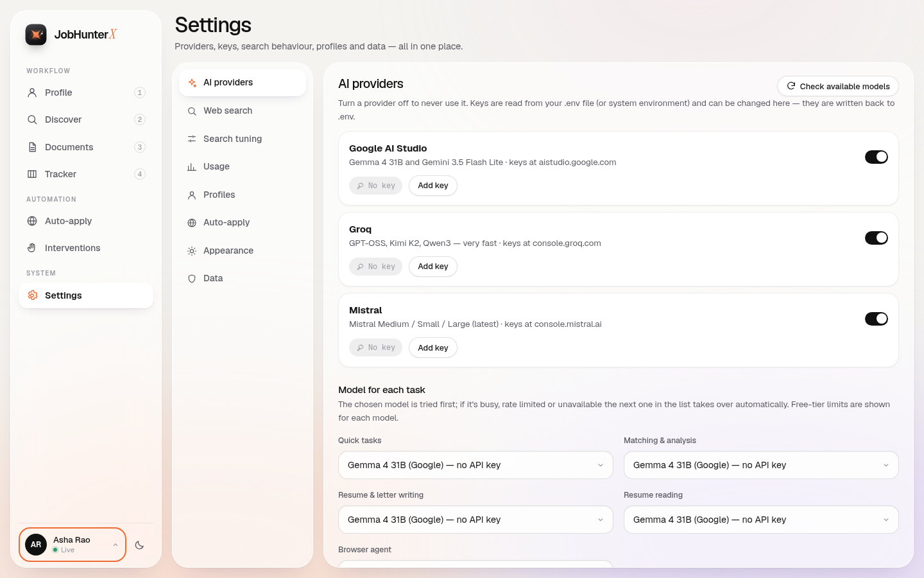Disable the Groq provider toggle

(x=877, y=238)
